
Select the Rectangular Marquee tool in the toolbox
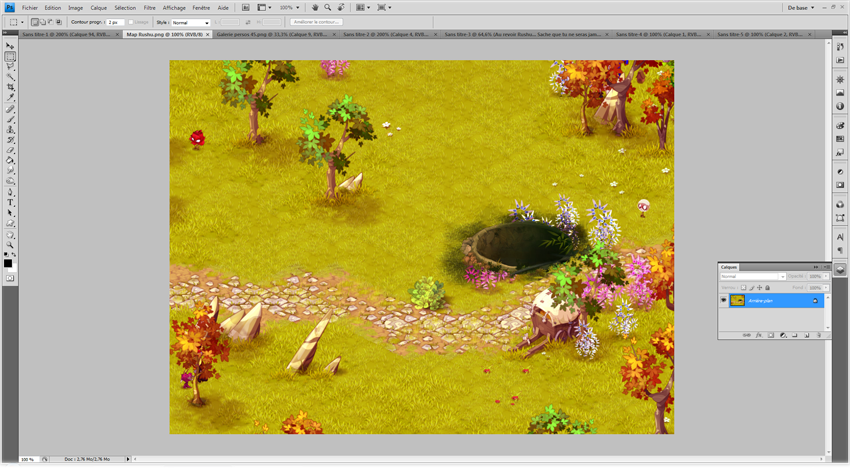click(x=10, y=56)
